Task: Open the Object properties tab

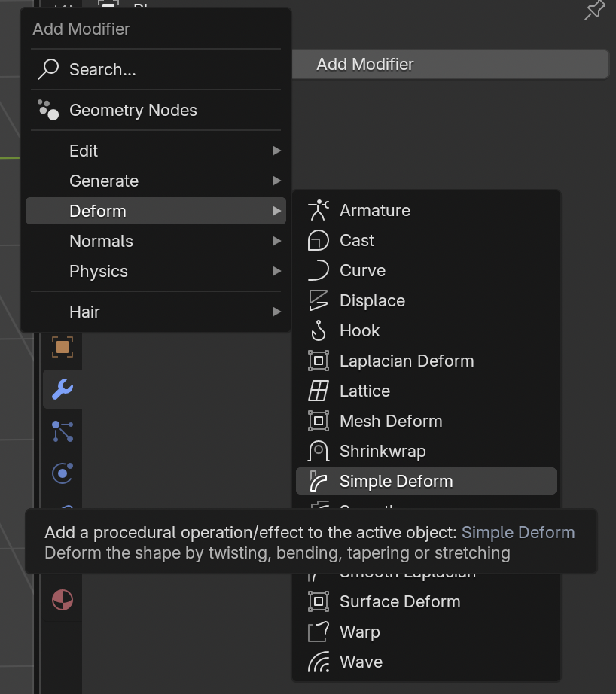Action: [63, 347]
